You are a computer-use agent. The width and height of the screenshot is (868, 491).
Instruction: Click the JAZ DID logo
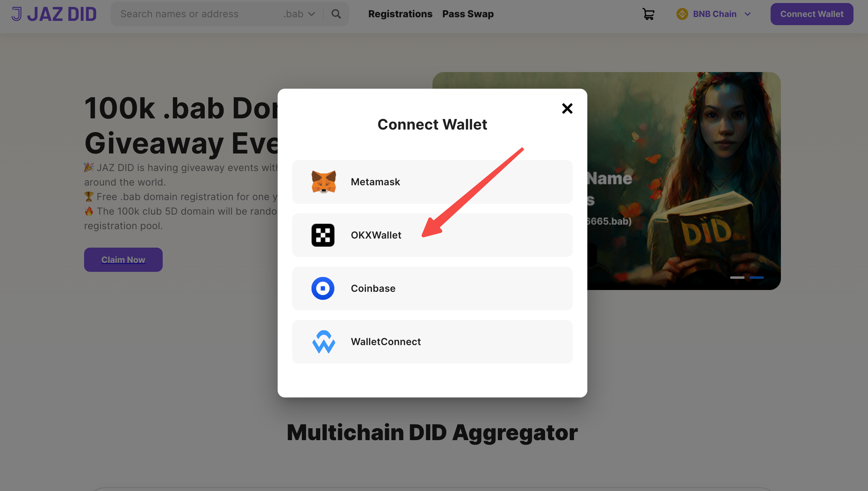pos(53,14)
